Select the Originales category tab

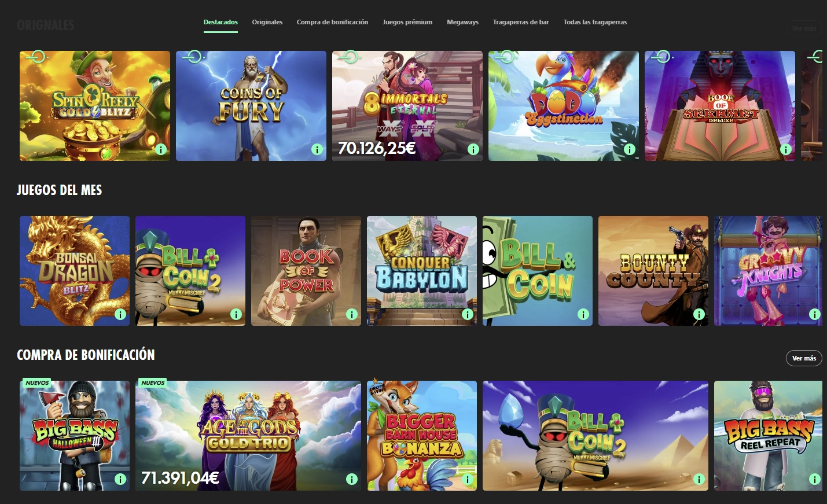point(267,22)
